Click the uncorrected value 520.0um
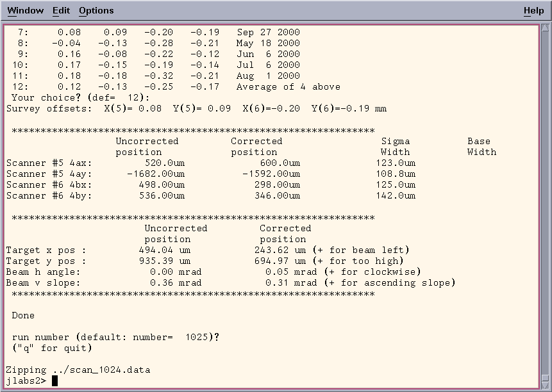 (x=165, y=163)
